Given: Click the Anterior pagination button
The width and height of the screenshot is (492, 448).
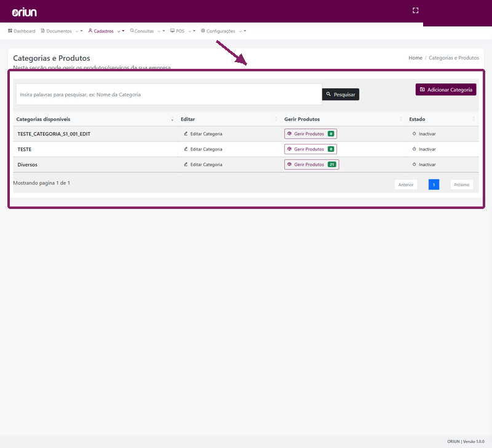Looking at the screenshot, I should tap(406, 184).
